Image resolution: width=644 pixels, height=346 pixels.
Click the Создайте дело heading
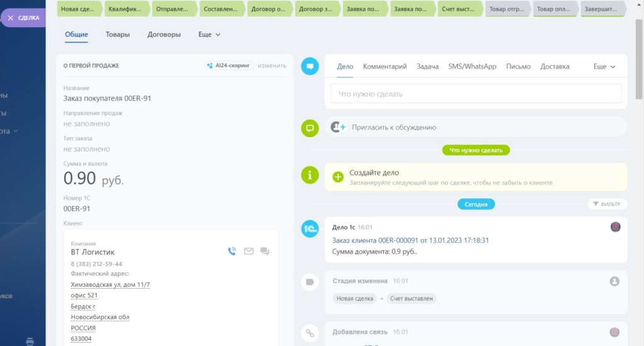pos(374,172)
